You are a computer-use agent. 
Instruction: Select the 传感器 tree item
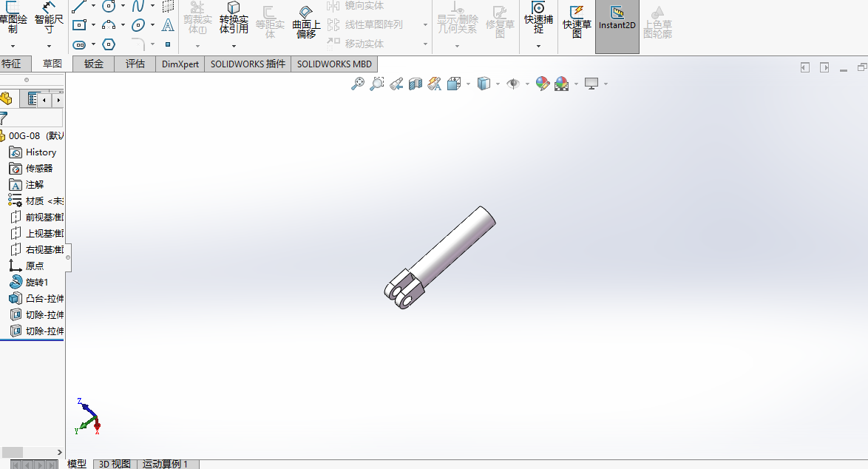tap(32, 169)
